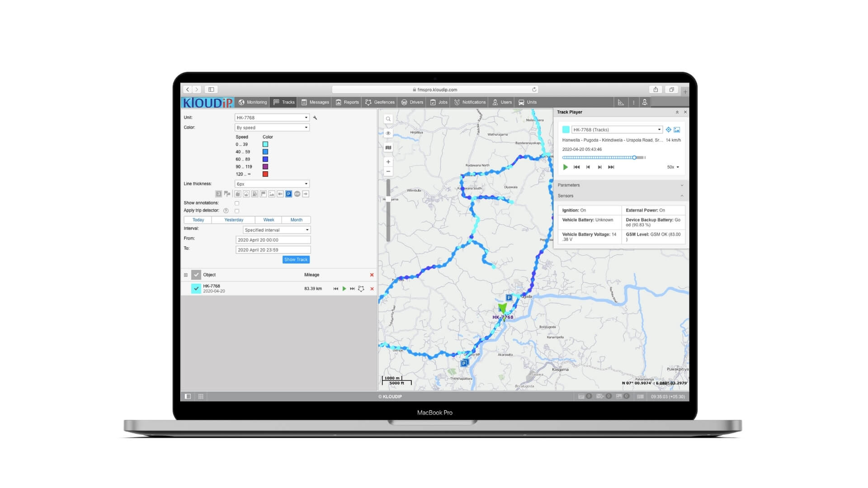The image size is (868, 488).
Task: Enable Show annotations checkbox
Action: (237, 203)
